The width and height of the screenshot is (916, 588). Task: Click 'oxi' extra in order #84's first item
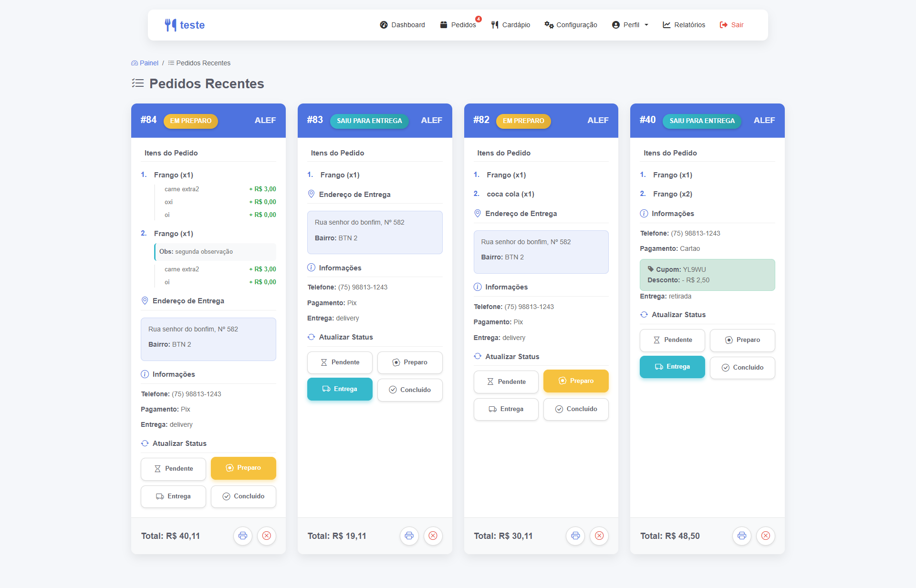click(168, 202)
